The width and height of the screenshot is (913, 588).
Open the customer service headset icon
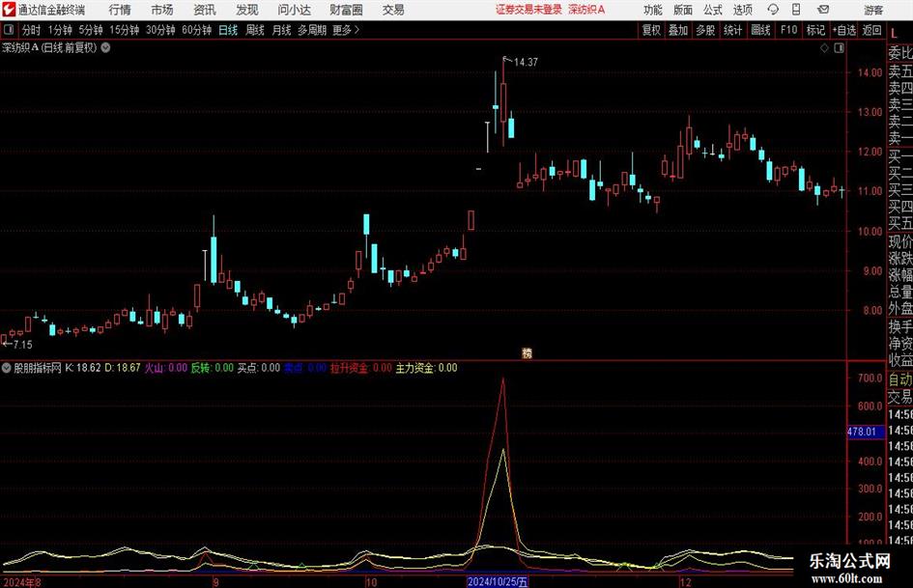click(773, 10)
